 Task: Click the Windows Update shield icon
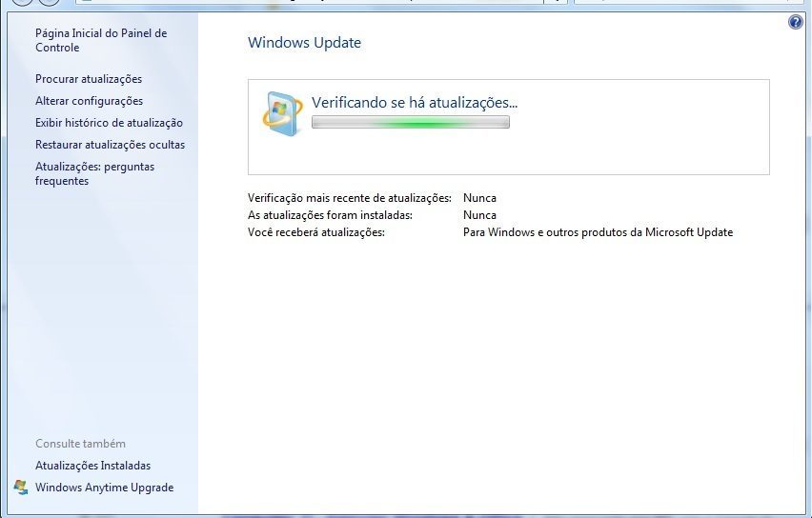(x=282, y=114)
